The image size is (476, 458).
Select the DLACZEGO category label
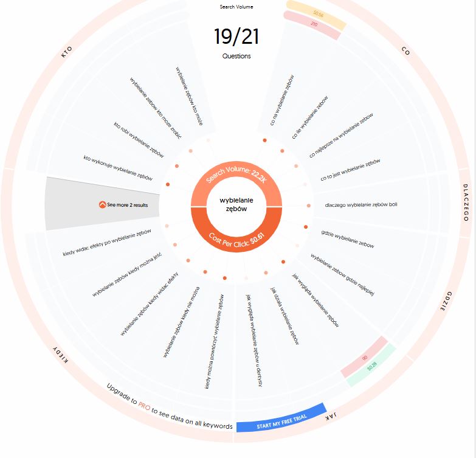(x=466, y=203)
